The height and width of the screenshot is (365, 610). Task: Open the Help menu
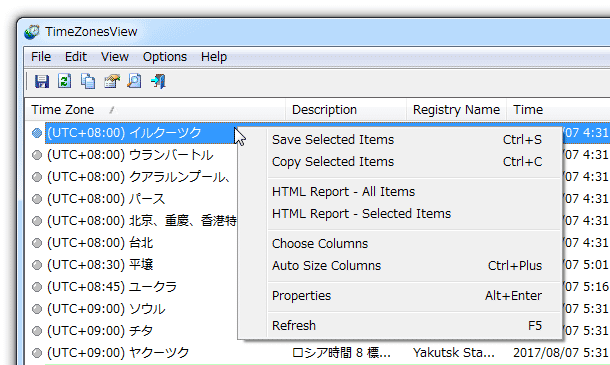click(x=214, y=57)
